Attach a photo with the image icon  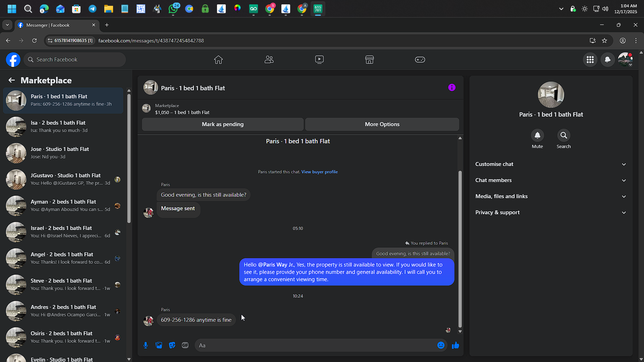tap(159, 345)
